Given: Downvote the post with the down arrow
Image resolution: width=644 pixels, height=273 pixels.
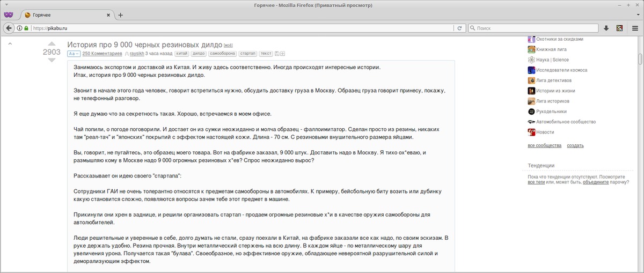Looking at the screenshot, I should pos(52,60).
